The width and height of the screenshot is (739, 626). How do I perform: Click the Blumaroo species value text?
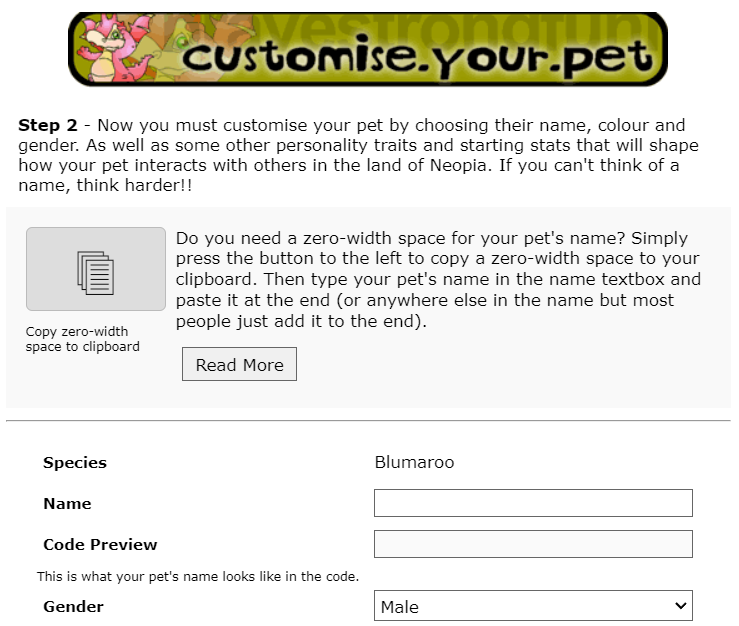(414, 462)
